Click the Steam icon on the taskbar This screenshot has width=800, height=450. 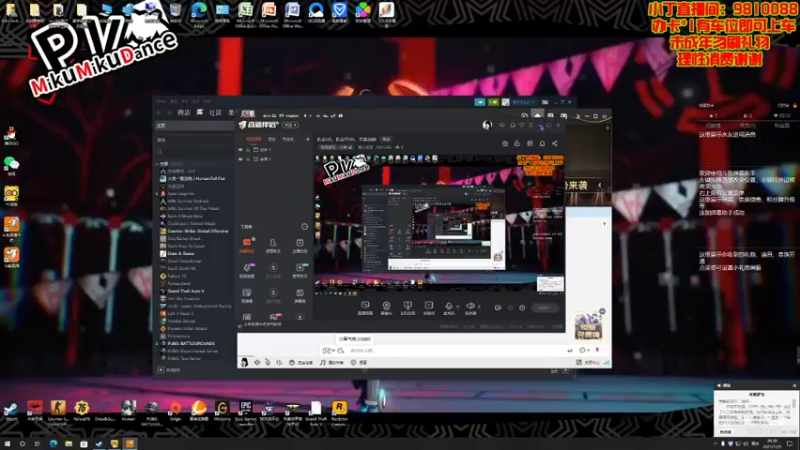(x=99, y=443)
